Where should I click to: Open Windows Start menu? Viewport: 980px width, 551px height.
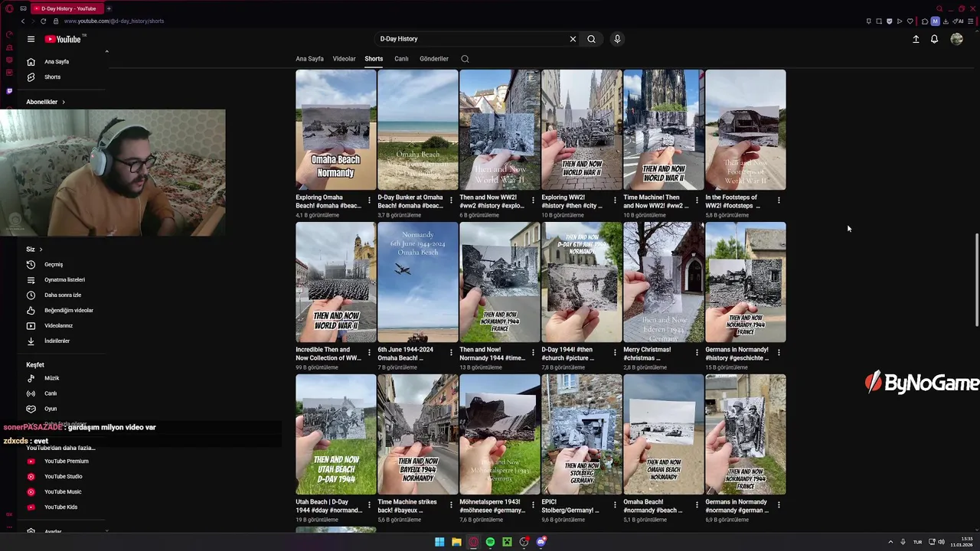click(x=439, y=542)
